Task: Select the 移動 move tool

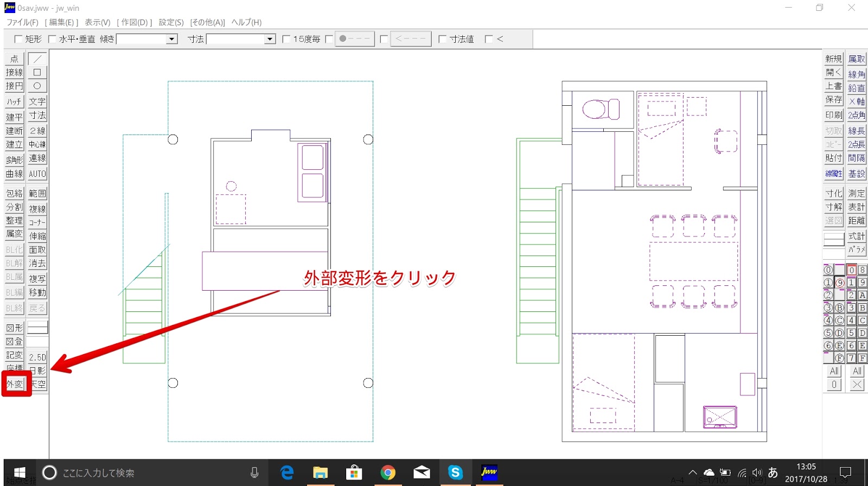Action: point(37,292)
